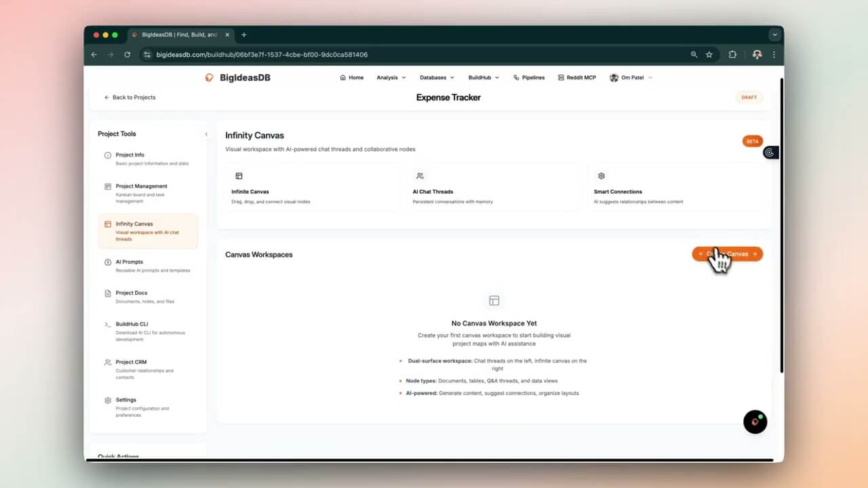Open the Databases dropdown menu
Viewport: 868px width, 488px height.
coord(437,78)
